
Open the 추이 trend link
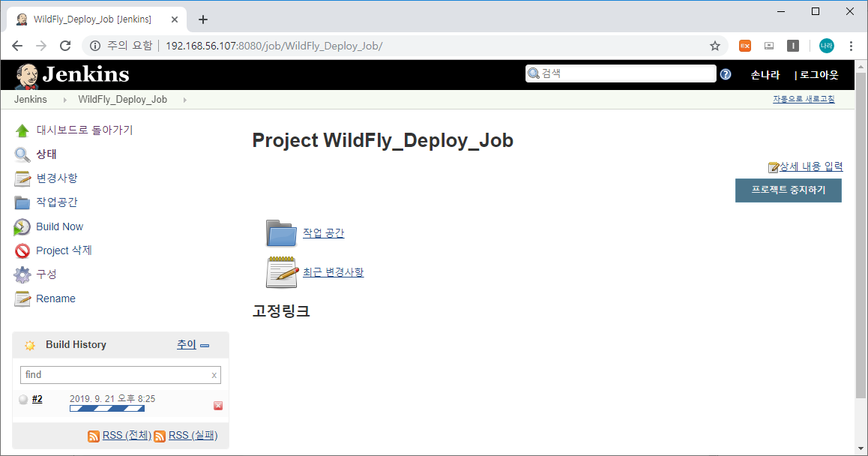(x=187, y=345)
